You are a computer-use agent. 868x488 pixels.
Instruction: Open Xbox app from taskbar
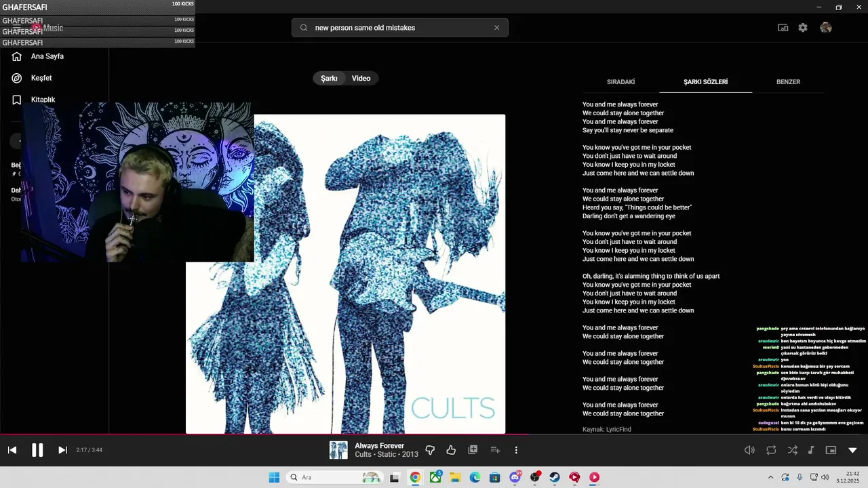(x=435, y=477)
